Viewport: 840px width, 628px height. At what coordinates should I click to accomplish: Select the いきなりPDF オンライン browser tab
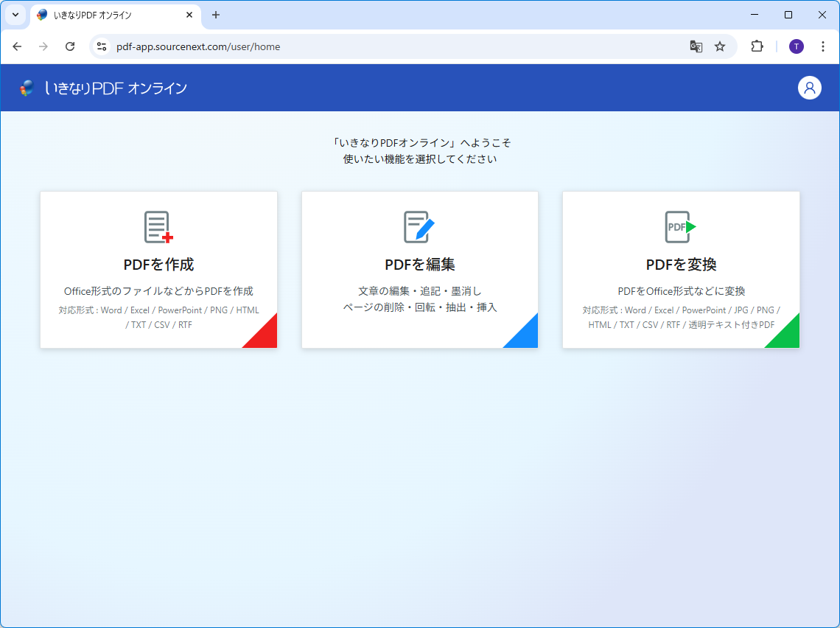(x=111, y=15)
